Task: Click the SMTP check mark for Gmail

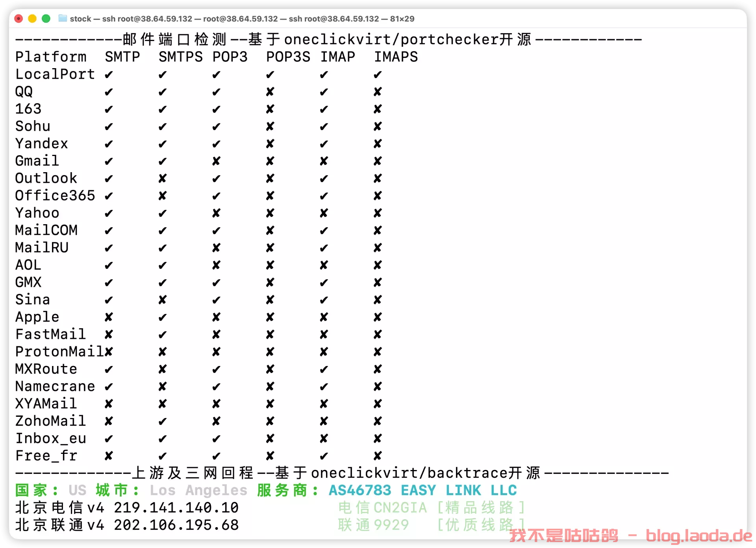Action: coord(109,161)
